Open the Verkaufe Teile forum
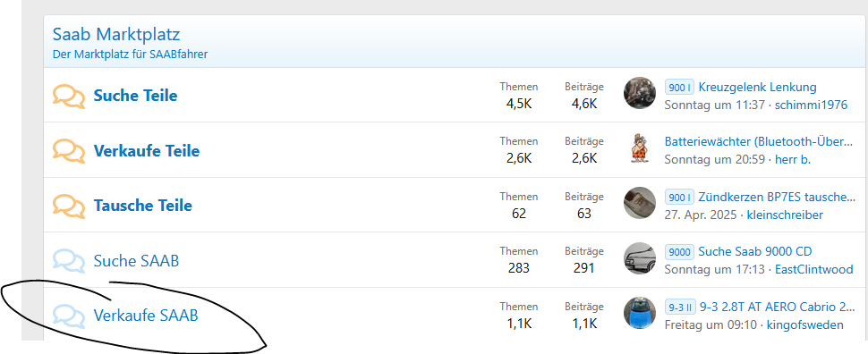The width and height of the screenshot is (868, 354). (146, 150)
